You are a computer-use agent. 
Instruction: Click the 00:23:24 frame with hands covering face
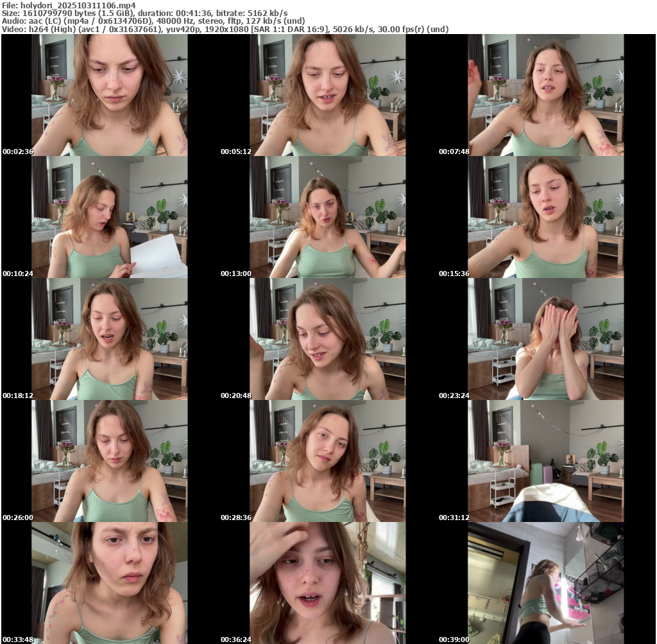pos(546,339)
